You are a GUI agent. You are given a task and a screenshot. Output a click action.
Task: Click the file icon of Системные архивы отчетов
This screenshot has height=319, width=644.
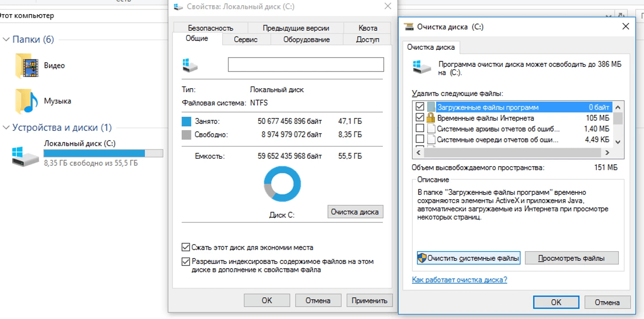click(x=431, y=129)
